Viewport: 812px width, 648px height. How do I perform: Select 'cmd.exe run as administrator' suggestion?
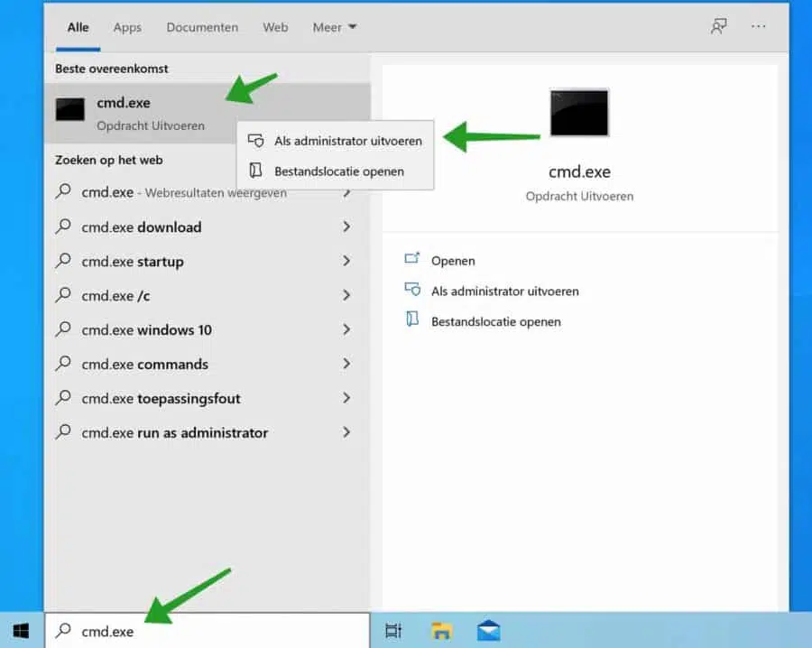point(208,432)
